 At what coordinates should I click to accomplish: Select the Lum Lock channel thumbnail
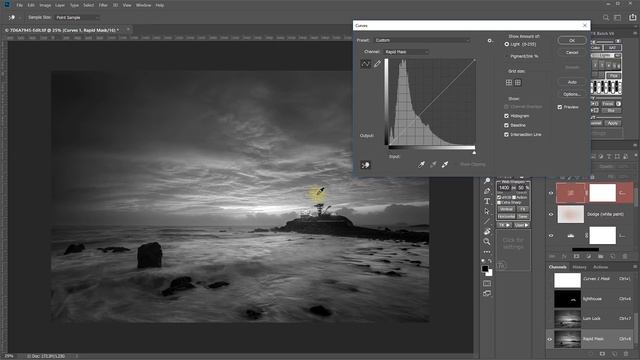pyautogui.click(x=567, y=318)
